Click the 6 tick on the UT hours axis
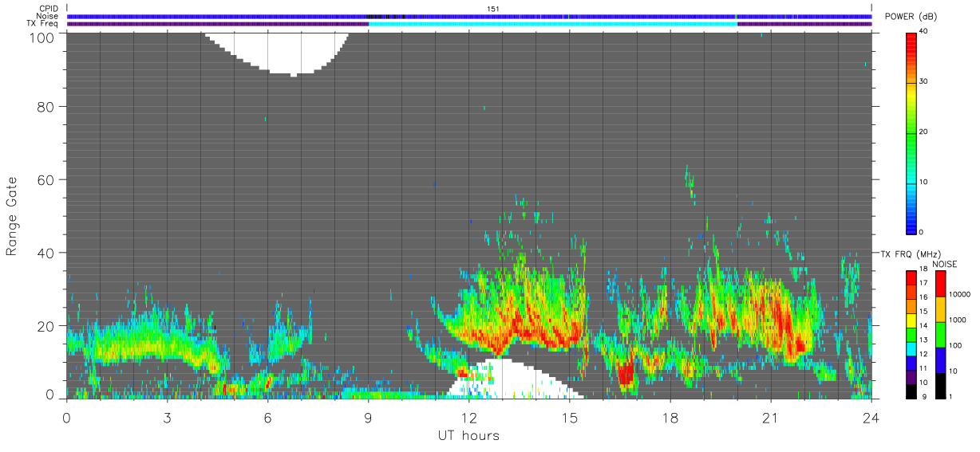This screenshot has height=452, width=980. 267,417
